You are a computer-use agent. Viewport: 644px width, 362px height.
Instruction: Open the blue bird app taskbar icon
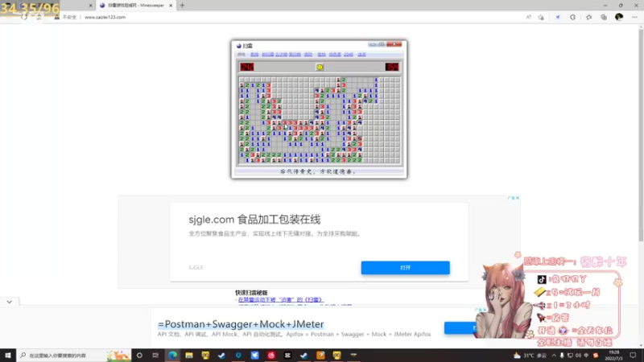pos(254,356)
